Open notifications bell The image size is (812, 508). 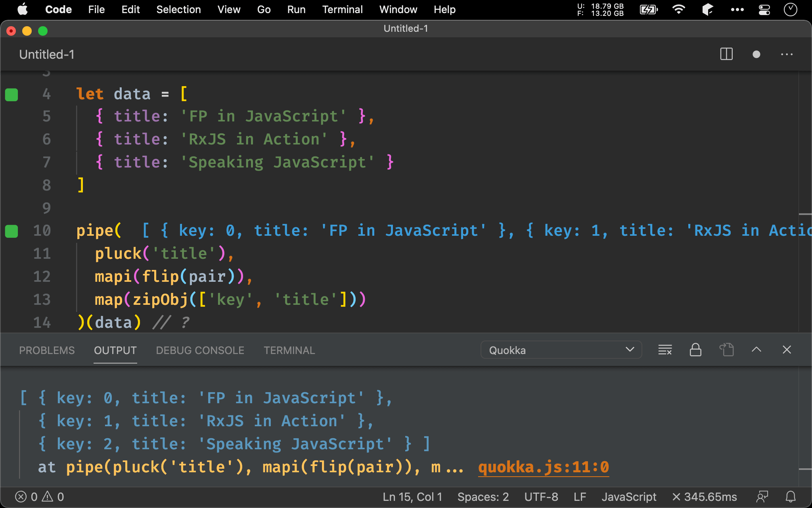click(x=791, y=497)
